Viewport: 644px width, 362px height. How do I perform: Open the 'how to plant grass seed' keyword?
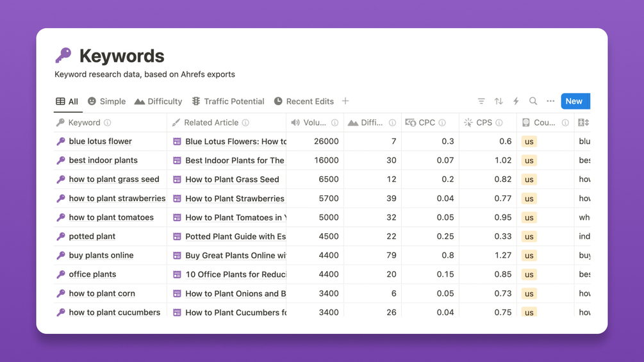114,179
